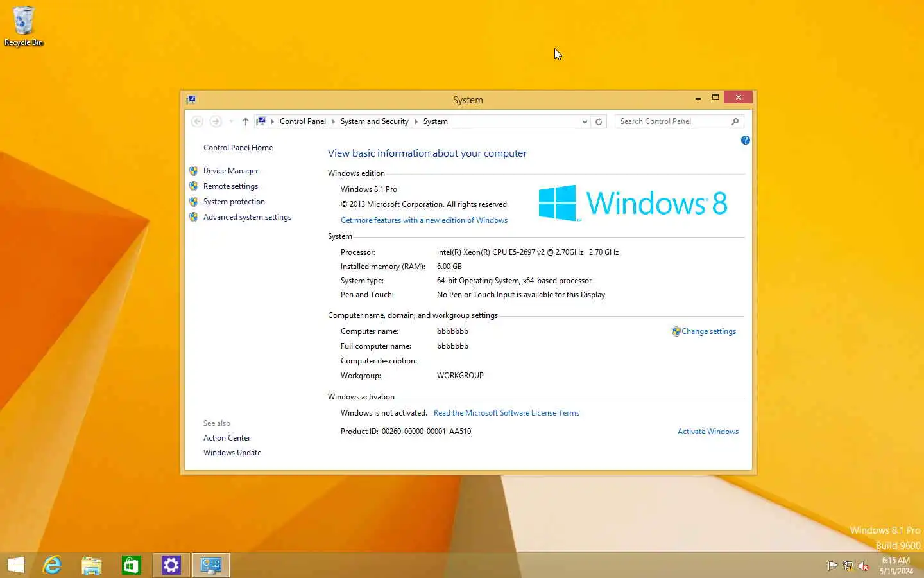Click the shield icon beside System protection
Image resolution: width=924 pixels, height=578 pixels.
pyautogui.click(x=194, y=202)
